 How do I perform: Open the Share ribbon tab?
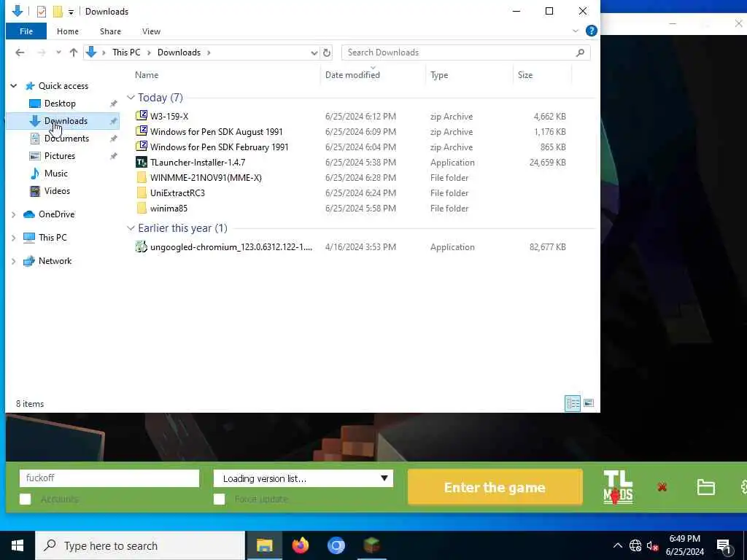coord(110,31)
